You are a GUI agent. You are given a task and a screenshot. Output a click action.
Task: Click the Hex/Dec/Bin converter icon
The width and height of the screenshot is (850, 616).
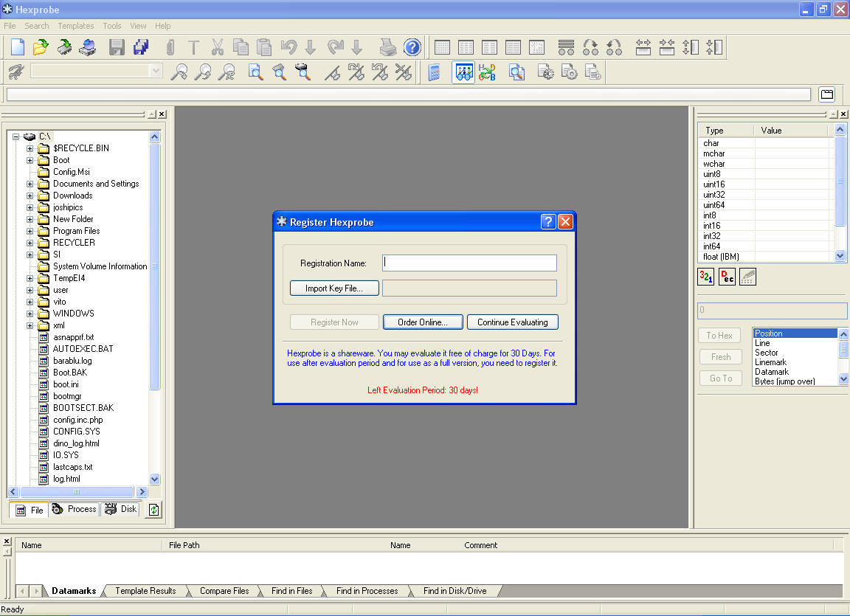[487, 72]
